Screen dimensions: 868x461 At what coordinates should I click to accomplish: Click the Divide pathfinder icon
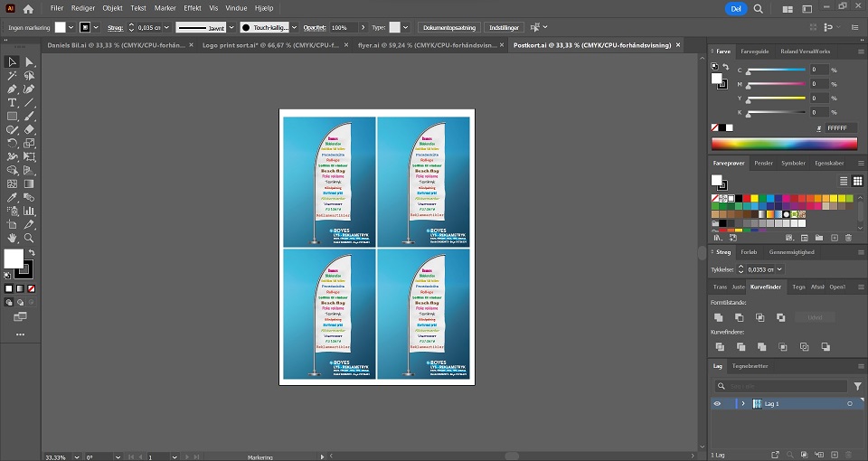720,347
